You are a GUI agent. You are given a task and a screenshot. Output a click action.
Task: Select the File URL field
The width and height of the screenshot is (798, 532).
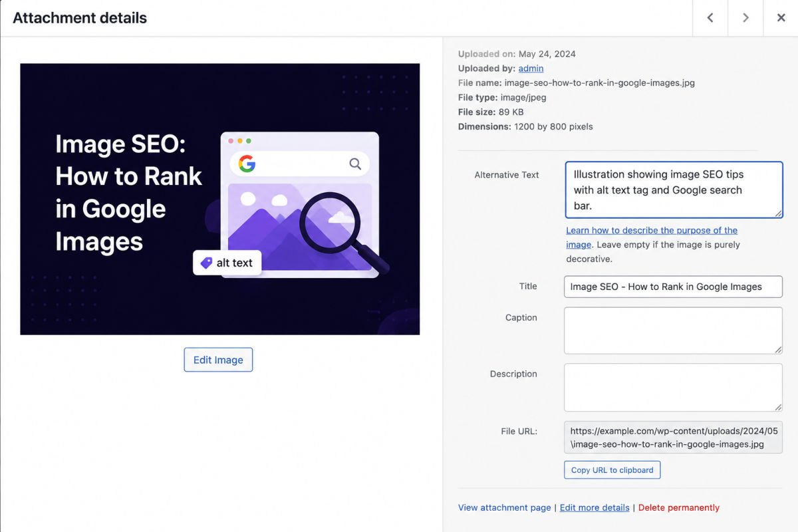point(673,438)
